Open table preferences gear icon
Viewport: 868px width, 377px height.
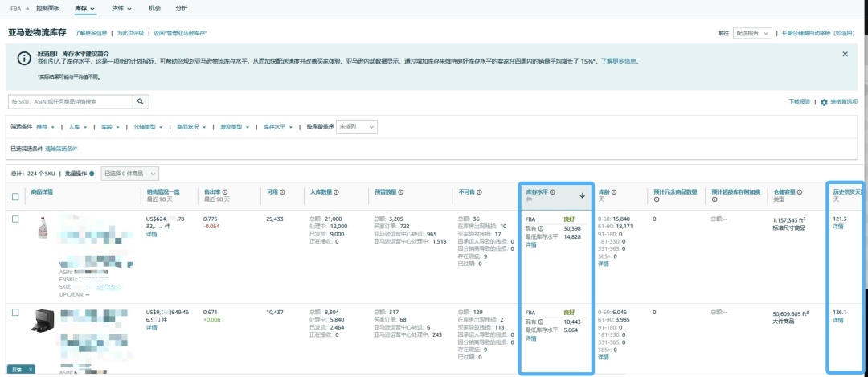tap(824, 102)
